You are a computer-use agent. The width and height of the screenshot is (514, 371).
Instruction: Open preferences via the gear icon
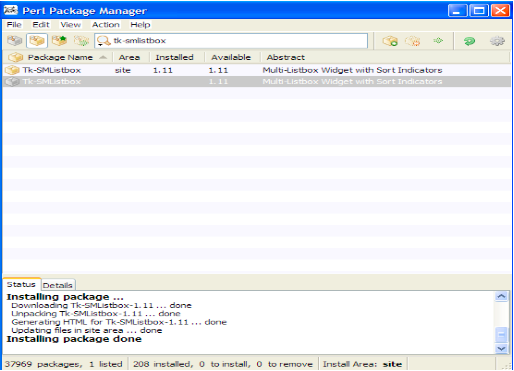pos(497,41)
